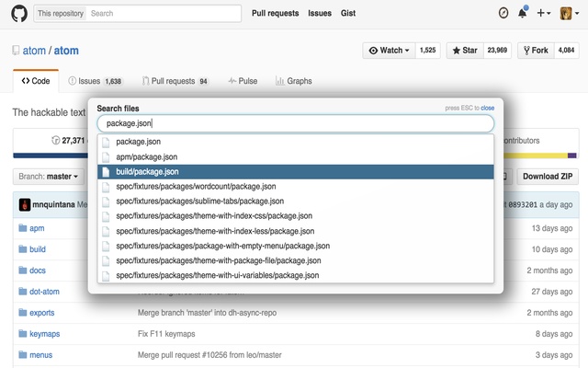Open Gist from top navigation
The image size is (588, 368).
[x=348, y=13]
